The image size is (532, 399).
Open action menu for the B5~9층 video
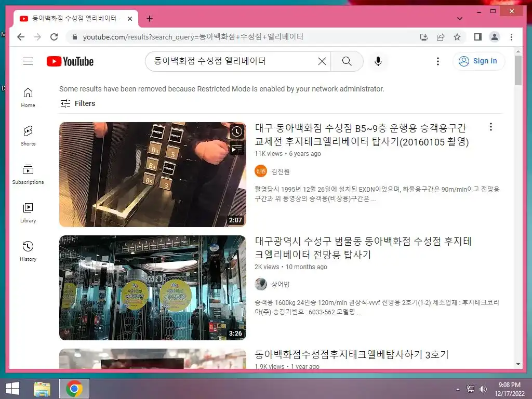[490, 127]
